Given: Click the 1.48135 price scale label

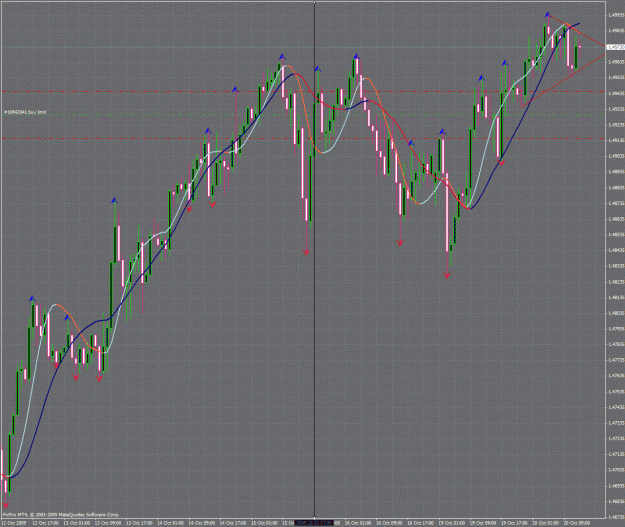Looking at the screenshot, I should pos(616,297).
